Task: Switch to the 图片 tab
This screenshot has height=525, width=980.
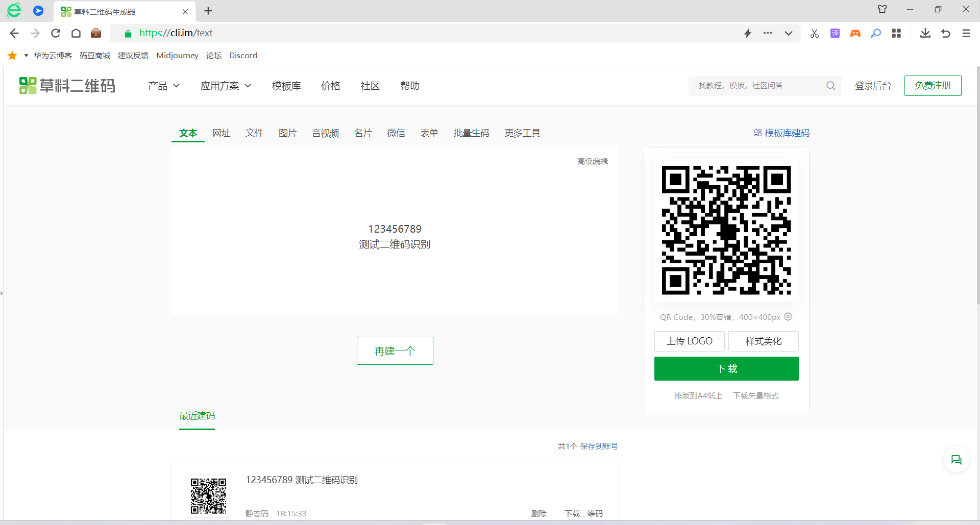Action: point(288,133)
